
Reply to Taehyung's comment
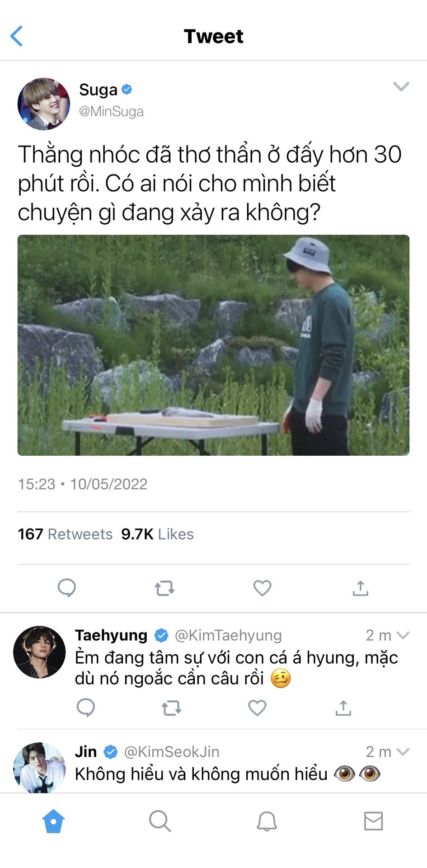(x=86, y=708)
